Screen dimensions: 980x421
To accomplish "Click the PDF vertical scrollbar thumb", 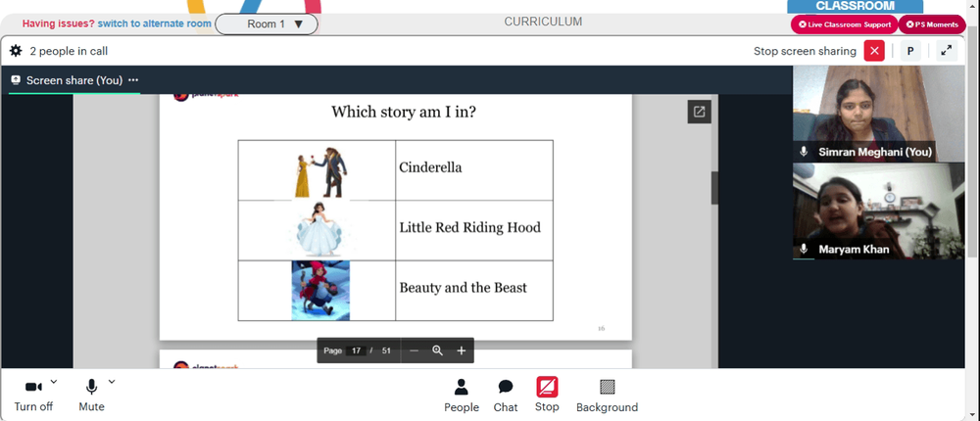I will coord(714,188).
